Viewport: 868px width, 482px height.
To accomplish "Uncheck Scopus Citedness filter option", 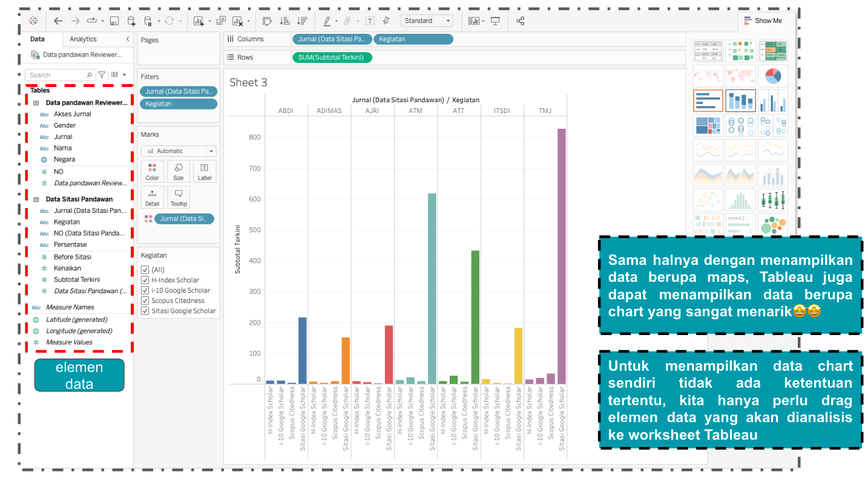I will (145, 301).
